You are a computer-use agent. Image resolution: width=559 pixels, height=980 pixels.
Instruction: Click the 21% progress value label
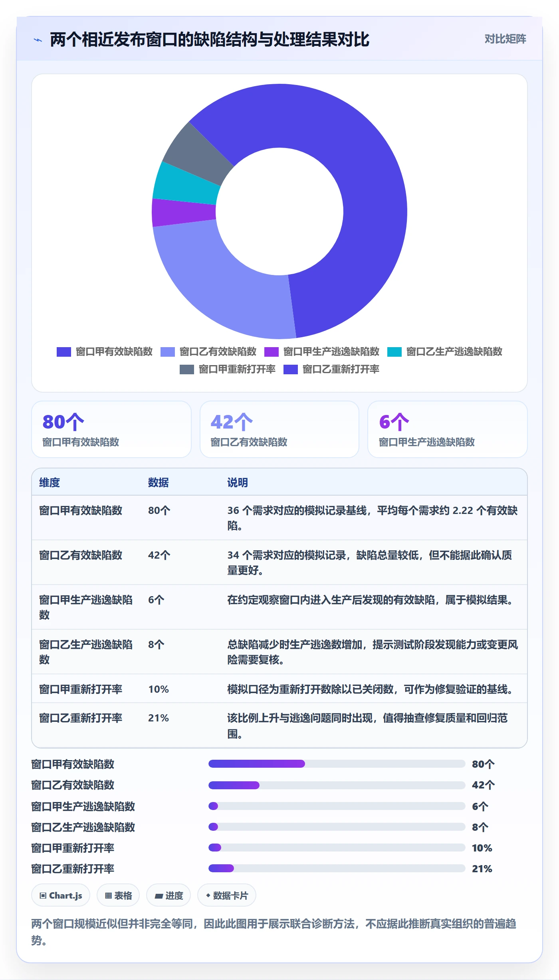[x=482, y=869]
